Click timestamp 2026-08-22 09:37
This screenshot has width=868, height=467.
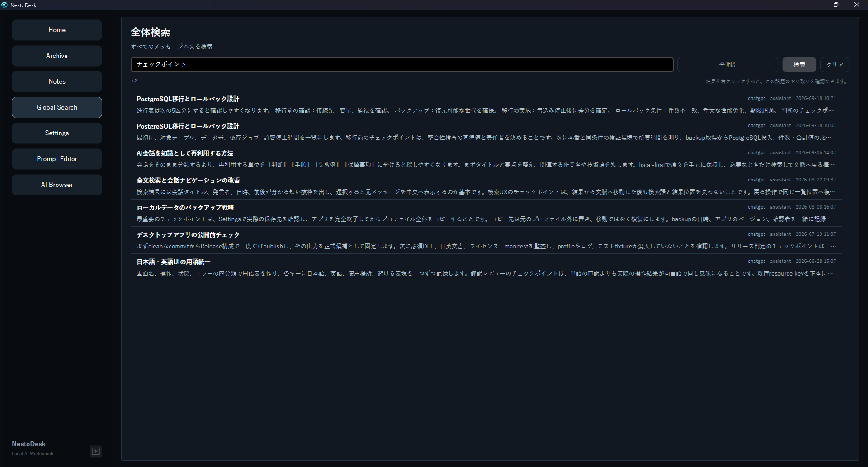click(x=816, y=180)
